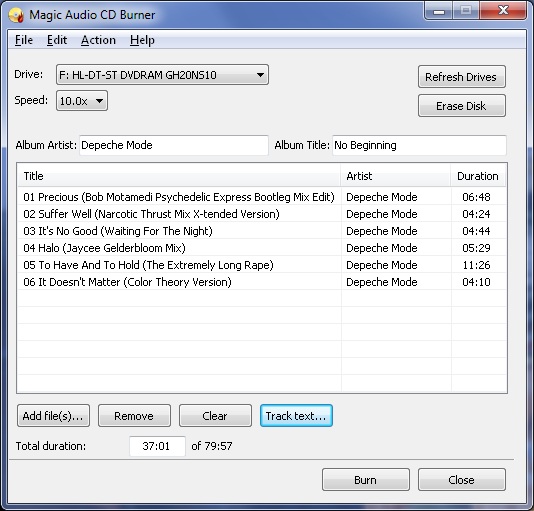Click the 06:48 duration cell
534x511 pixels.
[x=476, y=197]
